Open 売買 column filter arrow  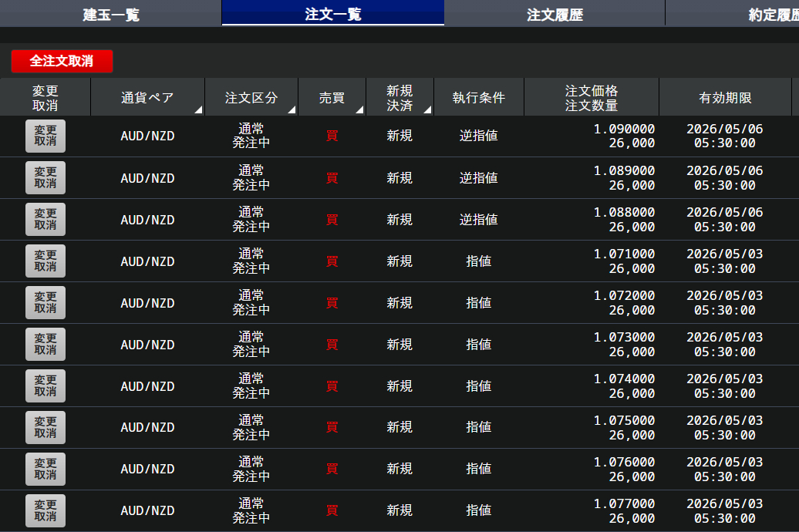point(359,109)
